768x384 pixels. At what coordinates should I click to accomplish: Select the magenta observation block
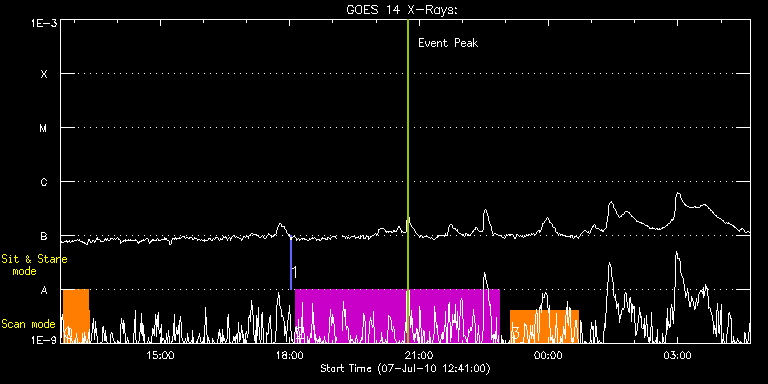coord(397,316)
